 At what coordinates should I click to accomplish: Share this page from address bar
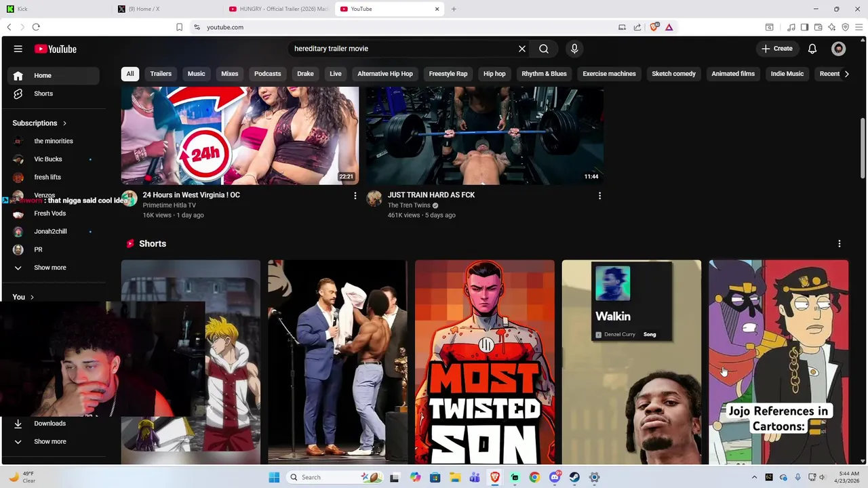(637, 27)
